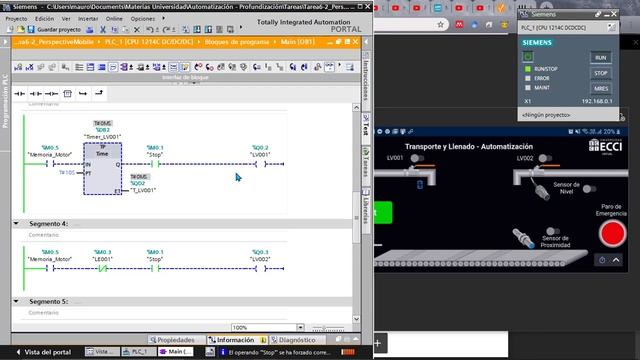Open the Edición menu
640x360 pixels.
[x=44, y=19]
